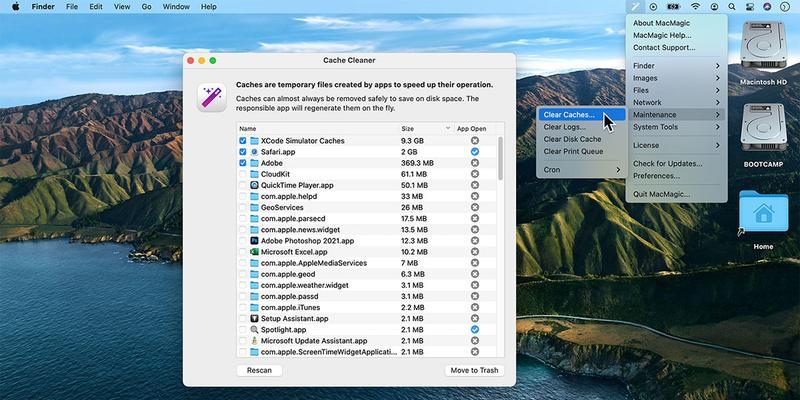Expand the License submenu
This screenshot has height=400, width=800.
(676, 145)
